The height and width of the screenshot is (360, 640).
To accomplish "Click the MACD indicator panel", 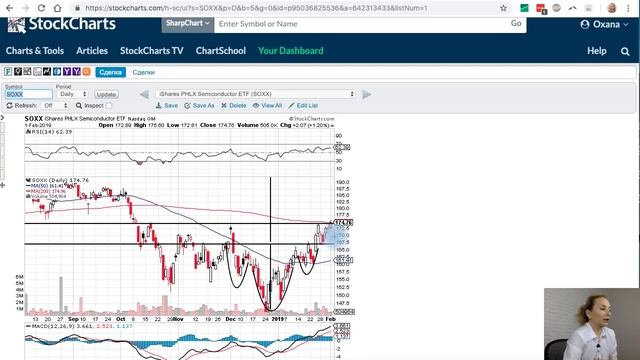I will pyautogui.click(x=180, y=342).
